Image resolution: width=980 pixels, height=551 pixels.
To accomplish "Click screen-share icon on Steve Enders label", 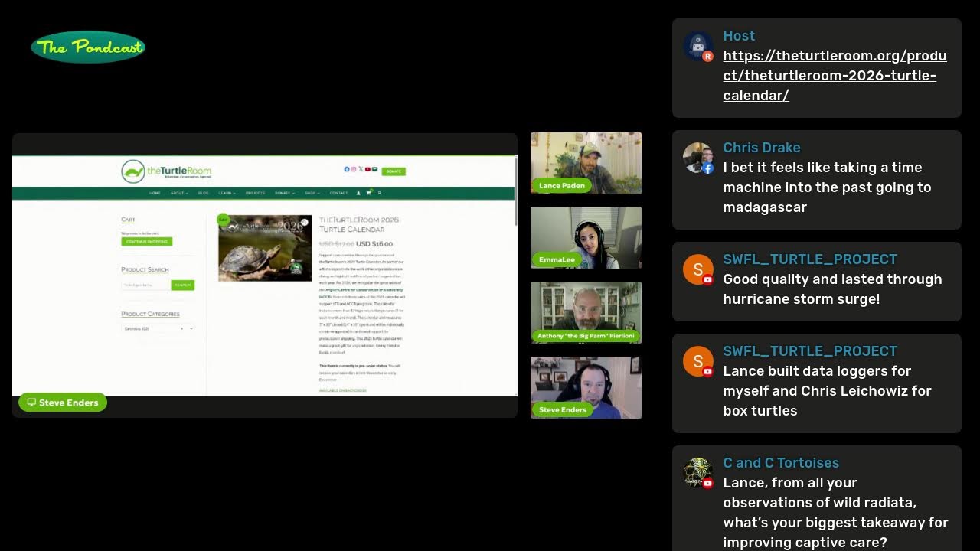I will [31, 403].
